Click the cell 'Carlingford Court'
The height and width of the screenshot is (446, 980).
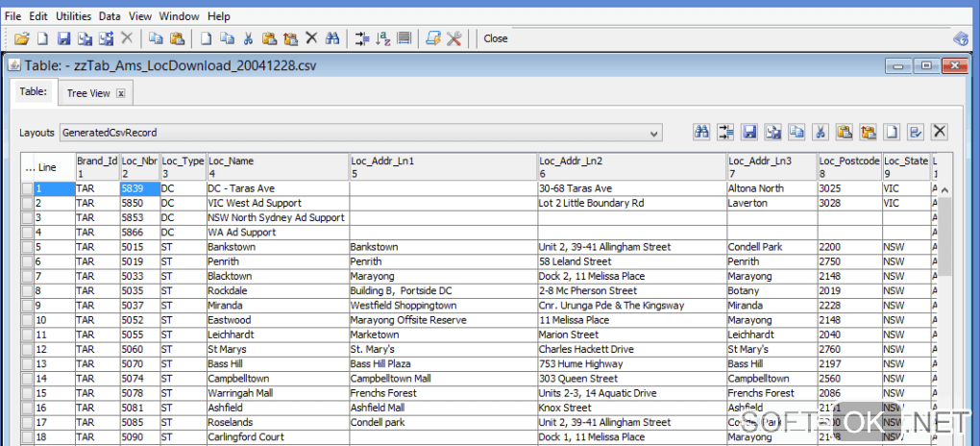pyautogui.click(x=278, y=437)
